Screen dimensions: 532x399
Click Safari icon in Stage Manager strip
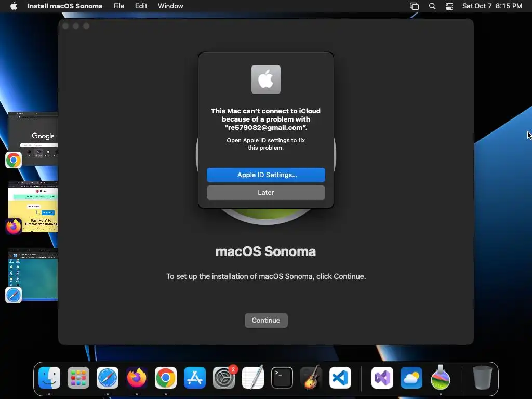14,295
